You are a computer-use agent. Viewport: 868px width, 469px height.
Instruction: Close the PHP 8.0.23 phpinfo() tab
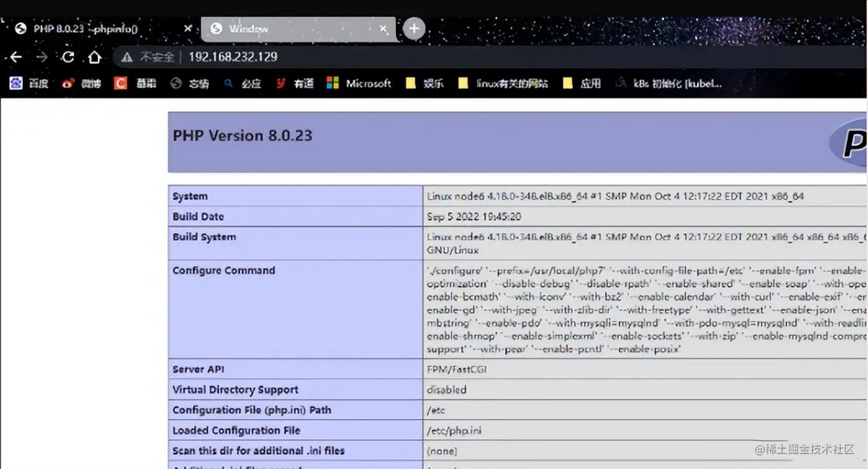click(188, 29)
